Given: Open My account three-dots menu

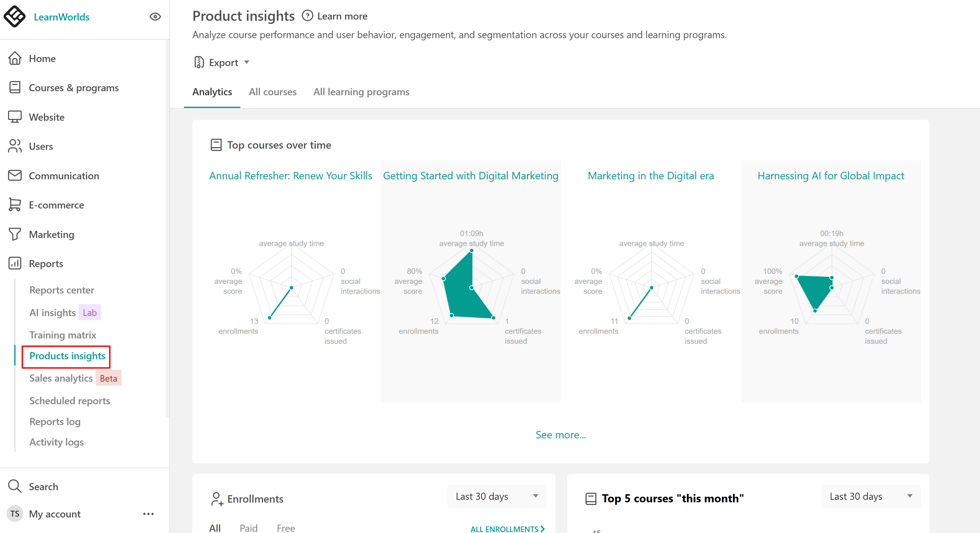Looking at the screenshot, I should tap(148, 513).
